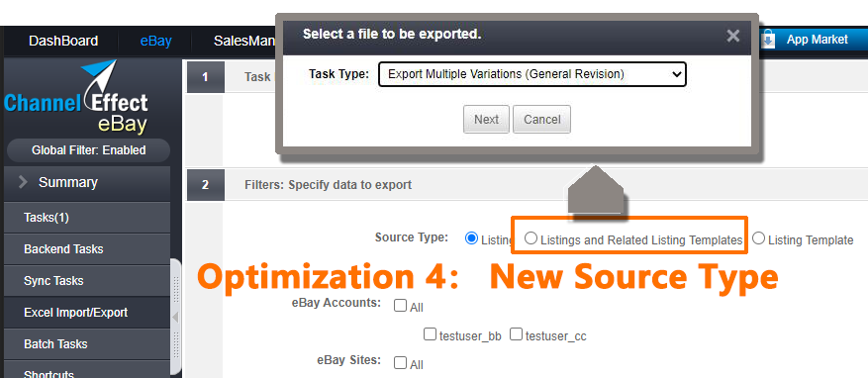Check the testuser_bb account checkbox
Screen dimensions: 868x378
coord(430,334)
